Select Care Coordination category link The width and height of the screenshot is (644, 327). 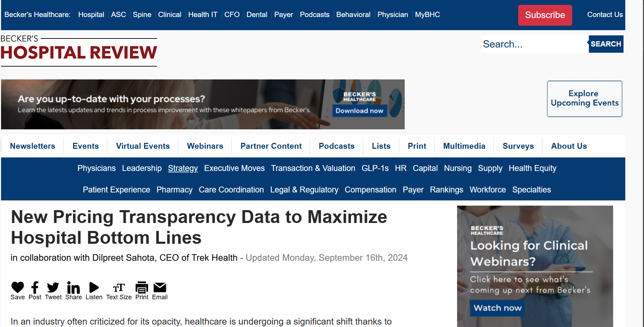coord(231,190)
